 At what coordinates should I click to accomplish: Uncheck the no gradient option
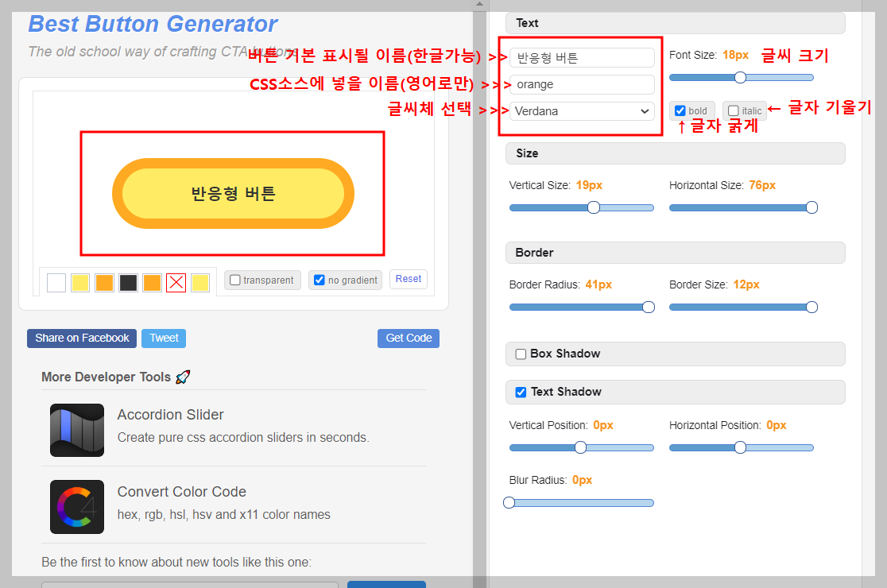(320, 280)
